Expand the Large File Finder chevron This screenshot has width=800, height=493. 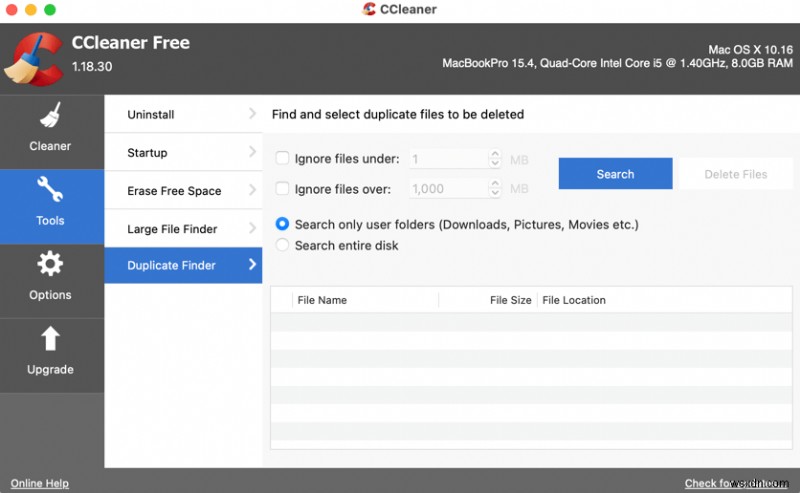pos(252,228)
